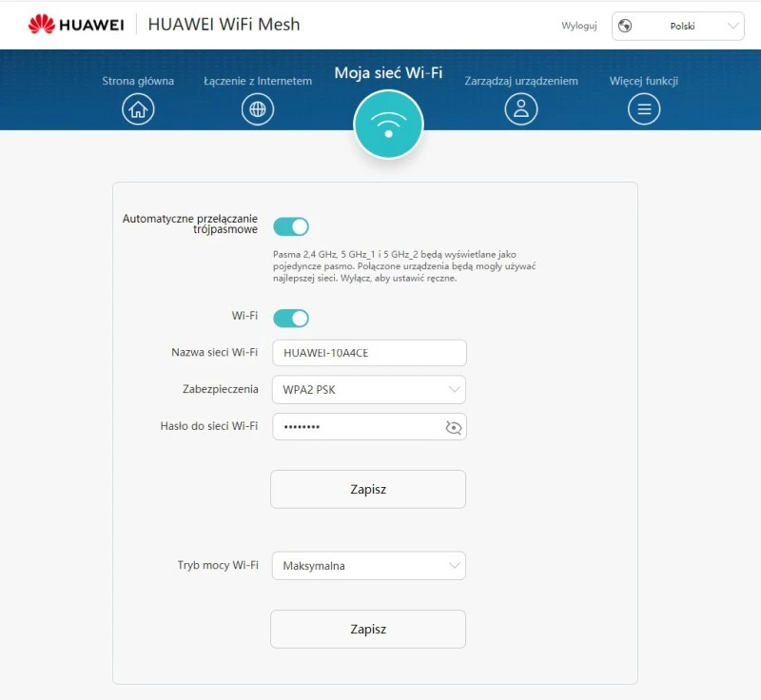The height and width of the screenshot is (700, 761).
Task: Disable automatic tri-band switching toggle
Action: tap(291, 226)
